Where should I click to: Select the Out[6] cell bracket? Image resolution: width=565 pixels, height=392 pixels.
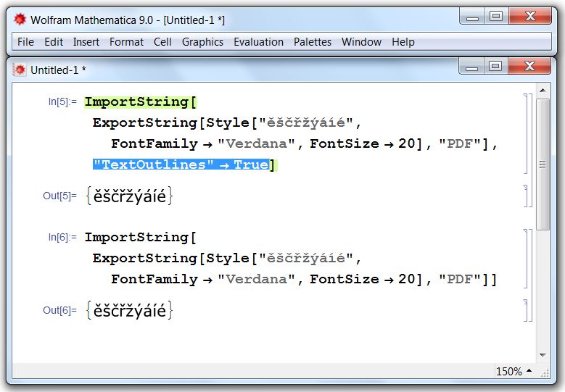(526, 310)
